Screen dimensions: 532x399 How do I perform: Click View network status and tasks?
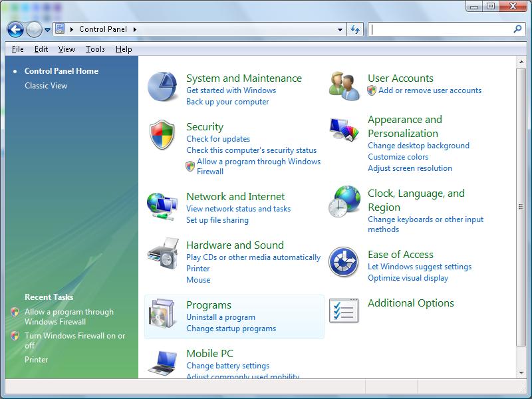tap(238, 209)
